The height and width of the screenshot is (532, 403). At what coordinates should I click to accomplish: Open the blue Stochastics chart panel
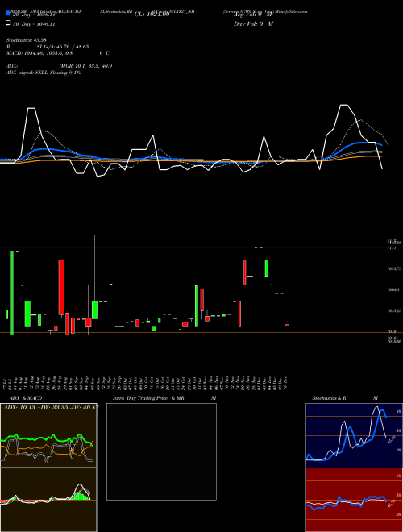click(x=354, y=435)
